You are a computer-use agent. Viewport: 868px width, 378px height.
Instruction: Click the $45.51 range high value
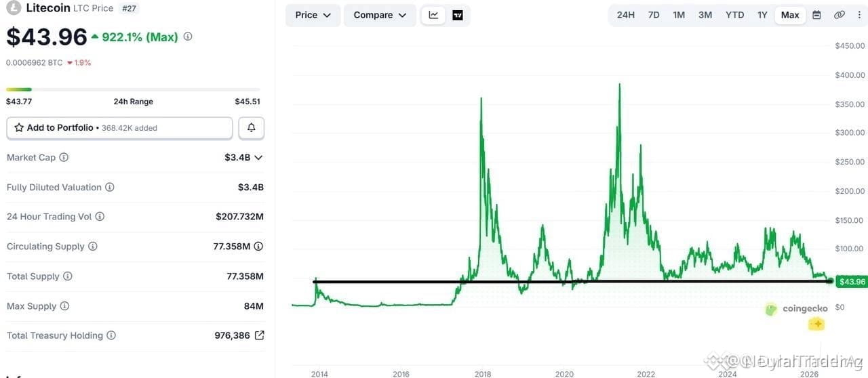248,102
